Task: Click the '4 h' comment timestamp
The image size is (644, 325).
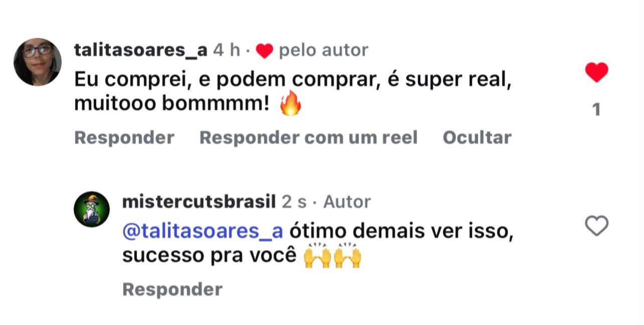Action: pyautogui.click(x=227, y=50)
